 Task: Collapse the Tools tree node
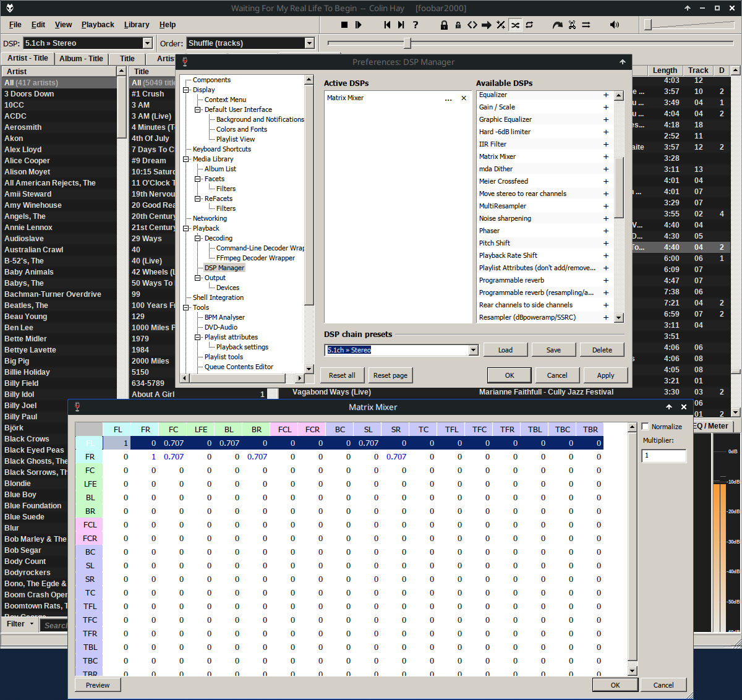tap(186, 307)
